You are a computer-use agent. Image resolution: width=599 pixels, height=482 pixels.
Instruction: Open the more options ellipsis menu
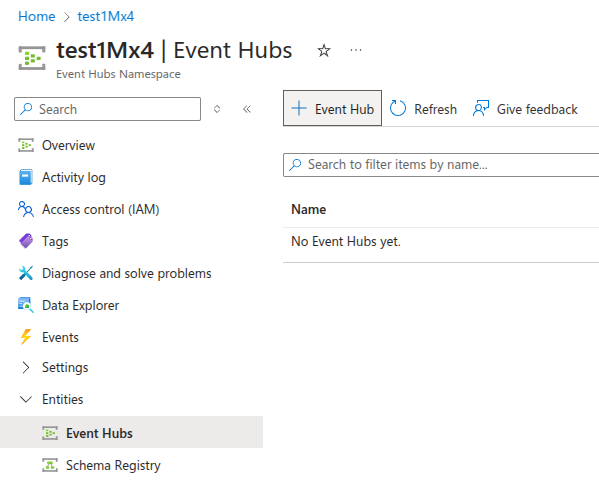[x=356, y=50]
